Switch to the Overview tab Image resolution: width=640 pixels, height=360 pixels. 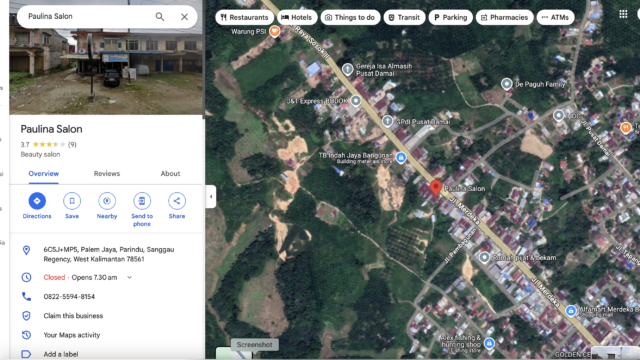[44, 173]
